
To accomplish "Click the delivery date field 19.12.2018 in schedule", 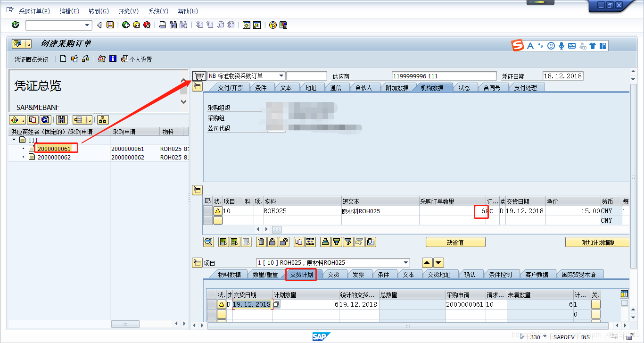I will click(252, 304).
